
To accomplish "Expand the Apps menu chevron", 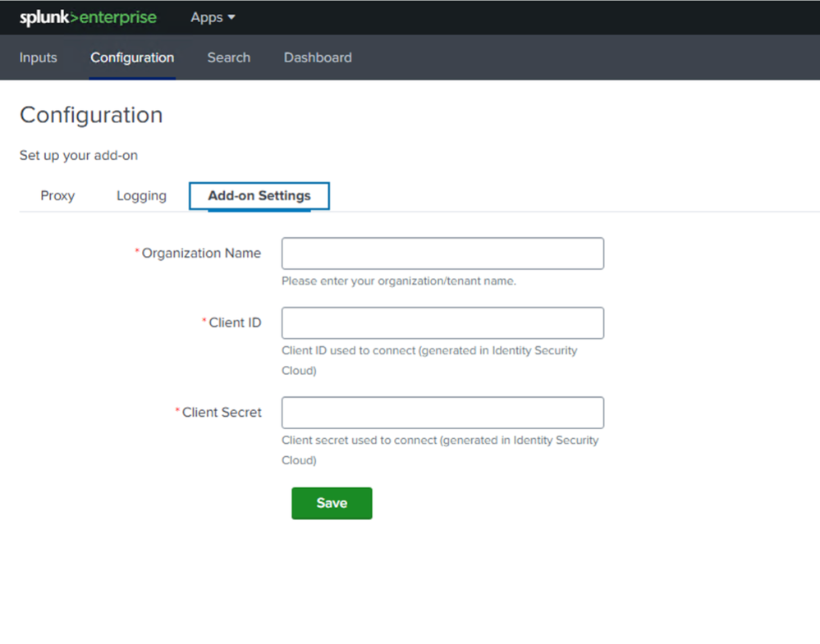I will 231,17.
